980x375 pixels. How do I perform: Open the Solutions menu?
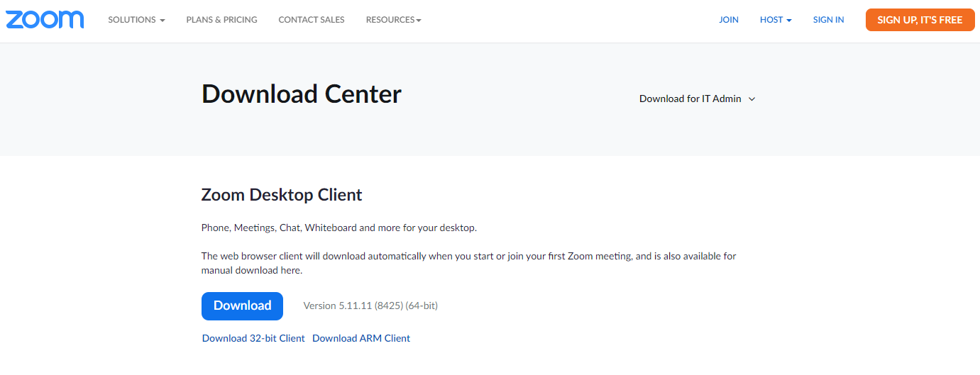coord(136,20)
